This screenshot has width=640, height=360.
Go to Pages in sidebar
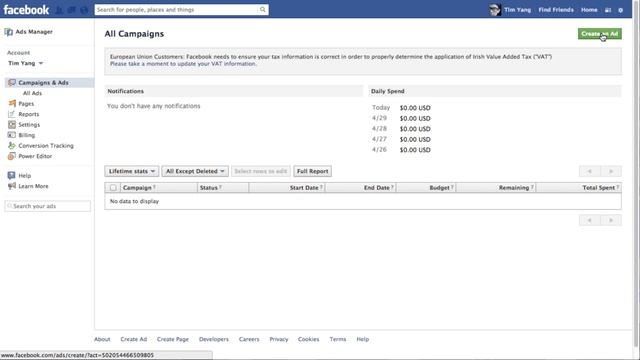pyautogui.click(x=26, y=104)
